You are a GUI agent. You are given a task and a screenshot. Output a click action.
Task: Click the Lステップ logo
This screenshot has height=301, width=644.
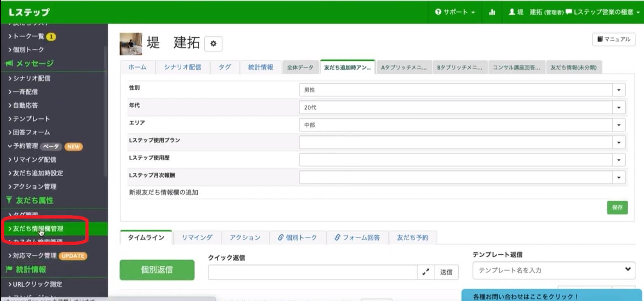tap(29, 12)
